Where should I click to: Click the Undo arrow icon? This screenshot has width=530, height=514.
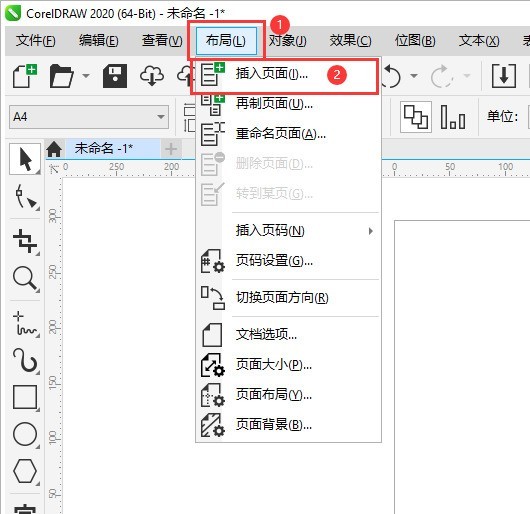click(392, 76)
